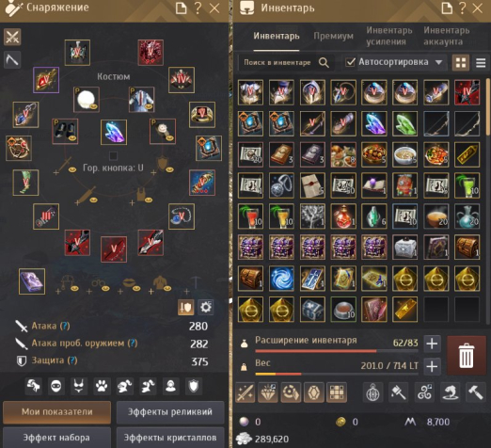Toggle the sword-and-shield display button
The image size is (491, 448).
tap(185, 307)
